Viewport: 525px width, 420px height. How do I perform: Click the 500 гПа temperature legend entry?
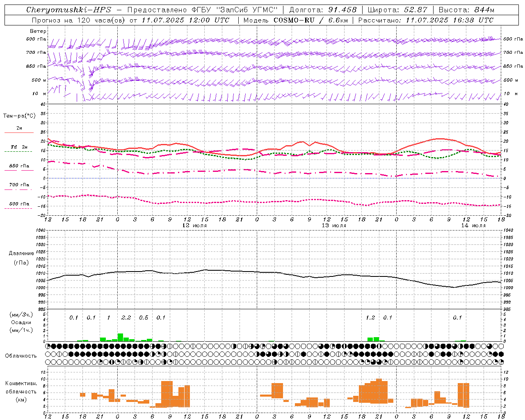click(19, 204)
